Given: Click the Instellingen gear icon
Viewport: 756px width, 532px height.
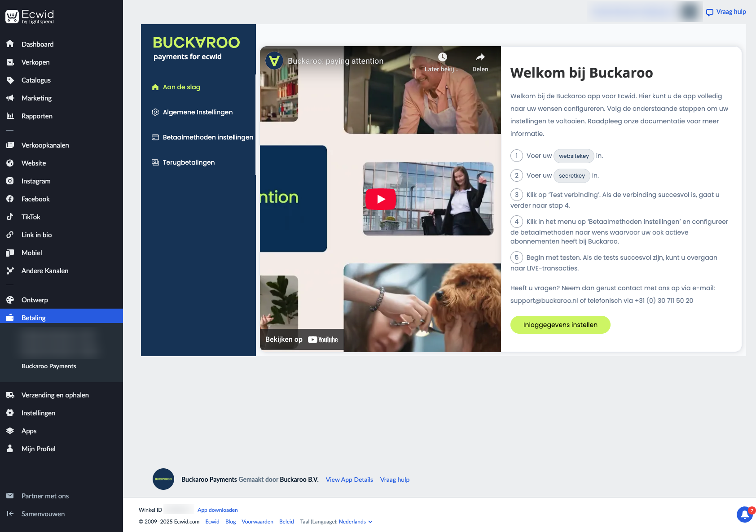Looking at the screenshot, I should (x=10, y=413).
